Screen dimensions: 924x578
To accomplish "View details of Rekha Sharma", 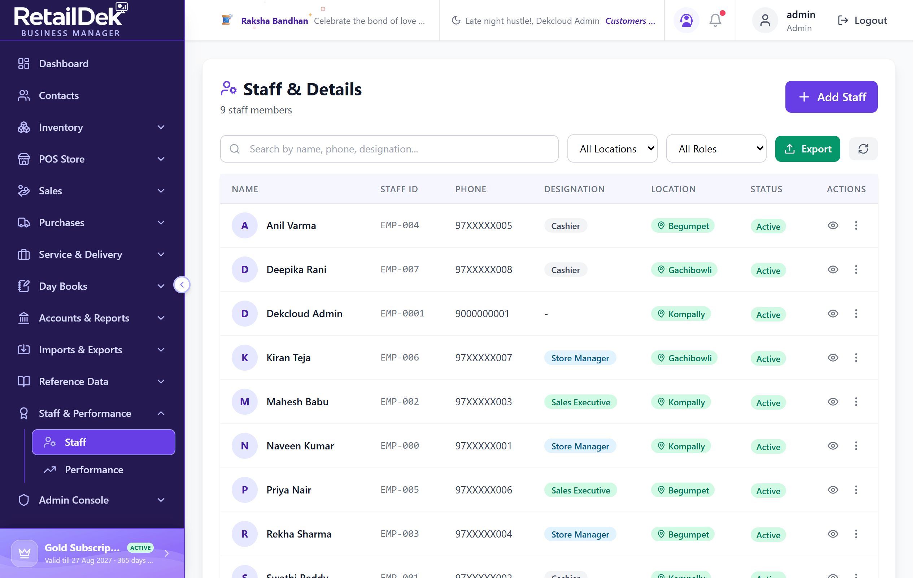I will tap(833, 534).
